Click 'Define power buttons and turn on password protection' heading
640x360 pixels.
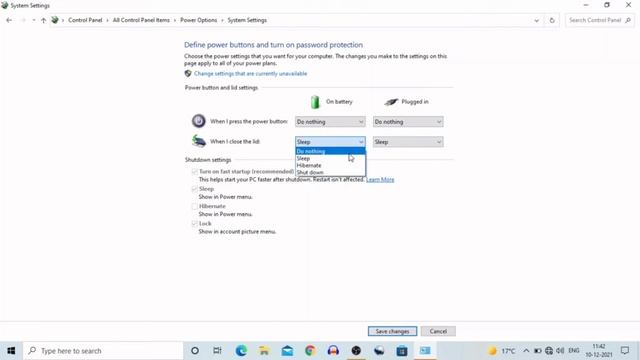click(x=273, y=45)
